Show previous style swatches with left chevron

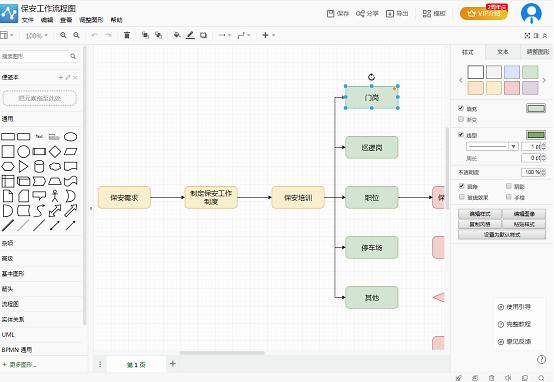461,80
